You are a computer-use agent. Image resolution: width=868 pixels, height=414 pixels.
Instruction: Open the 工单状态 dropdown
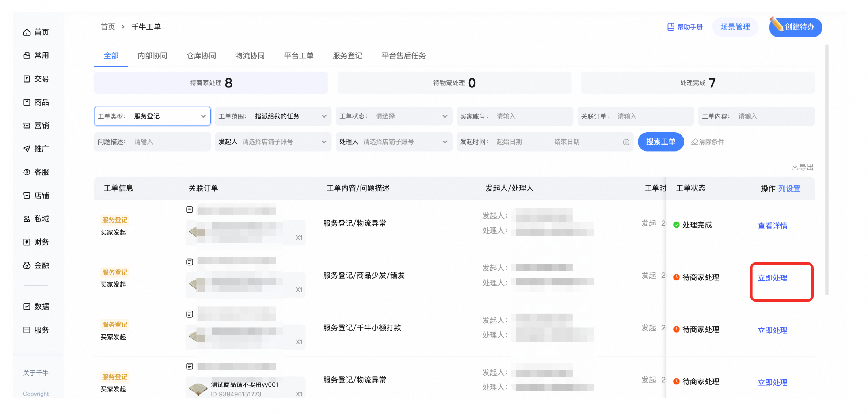pos(394,116)
